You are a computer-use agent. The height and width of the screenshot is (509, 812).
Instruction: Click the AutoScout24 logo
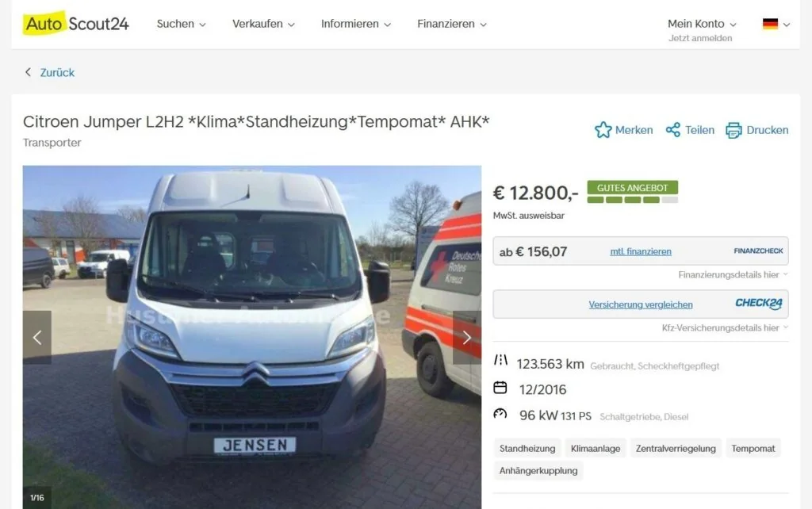click(x=75, y=23)
